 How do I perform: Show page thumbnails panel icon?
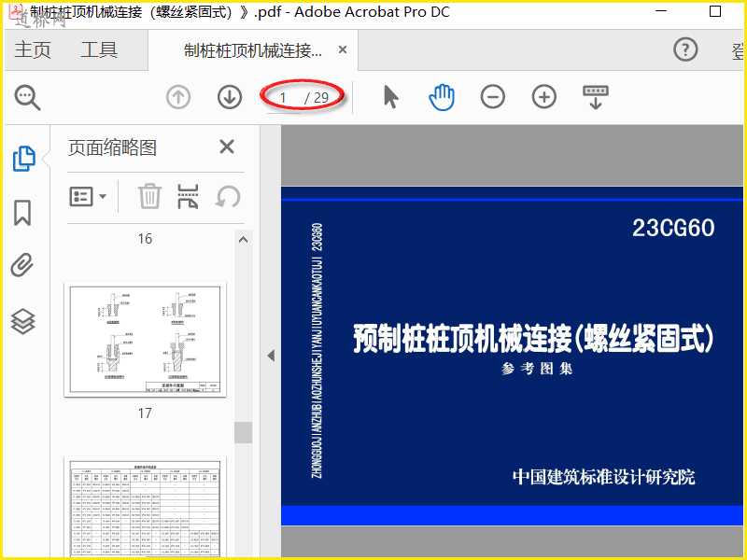(x=23, y=159)
